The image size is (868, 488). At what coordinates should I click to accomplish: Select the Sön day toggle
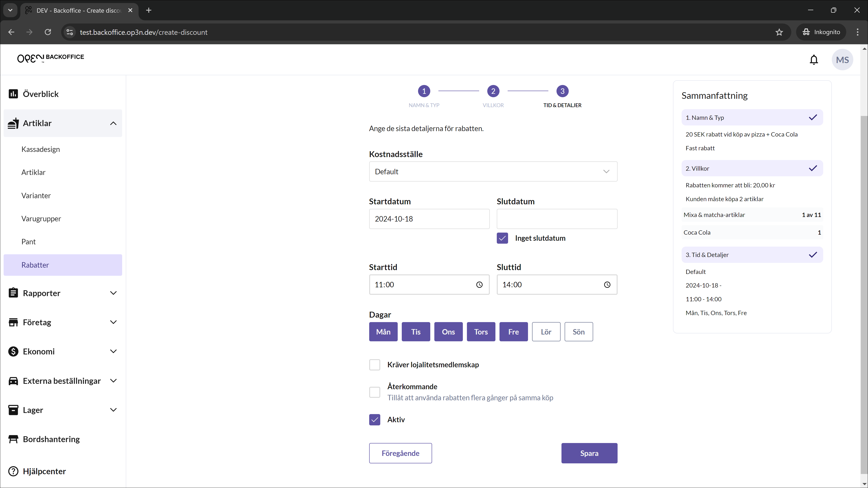point(579,332)
